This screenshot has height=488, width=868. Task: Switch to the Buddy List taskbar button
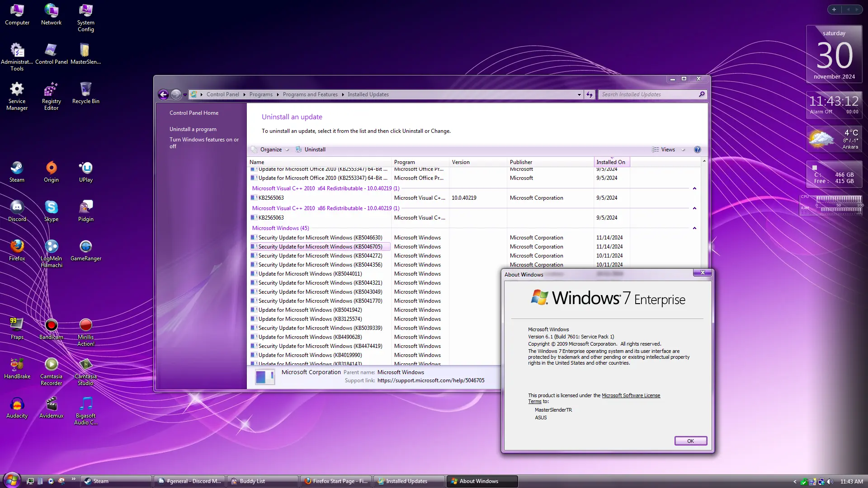263,481
